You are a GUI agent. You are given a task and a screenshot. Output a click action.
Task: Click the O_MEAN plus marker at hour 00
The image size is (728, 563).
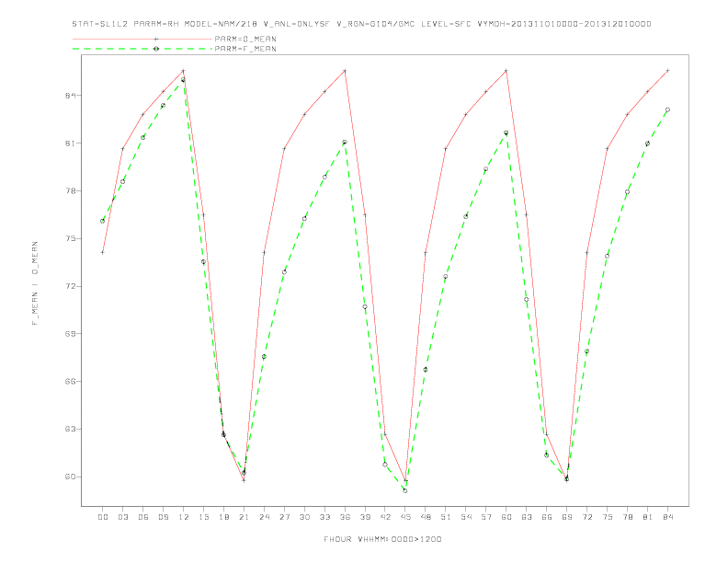[102, 252]
